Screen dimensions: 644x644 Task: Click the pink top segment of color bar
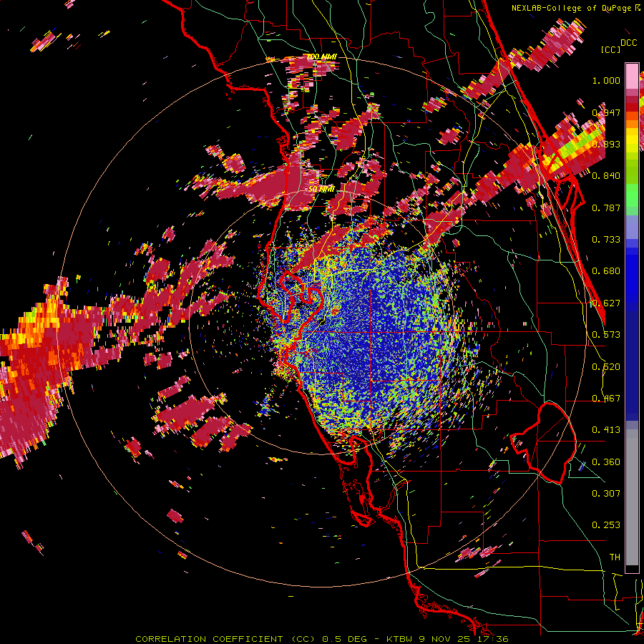pos(632,76)
